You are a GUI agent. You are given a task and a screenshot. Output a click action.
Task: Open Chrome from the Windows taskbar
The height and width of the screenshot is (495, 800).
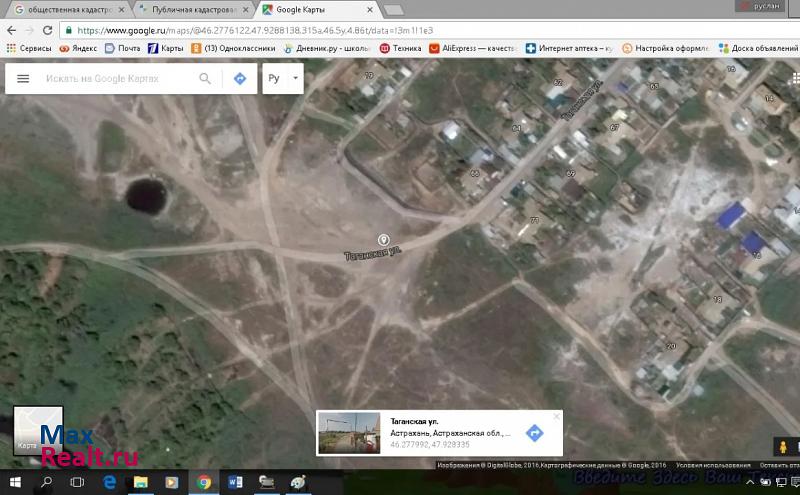pos(203,482)
